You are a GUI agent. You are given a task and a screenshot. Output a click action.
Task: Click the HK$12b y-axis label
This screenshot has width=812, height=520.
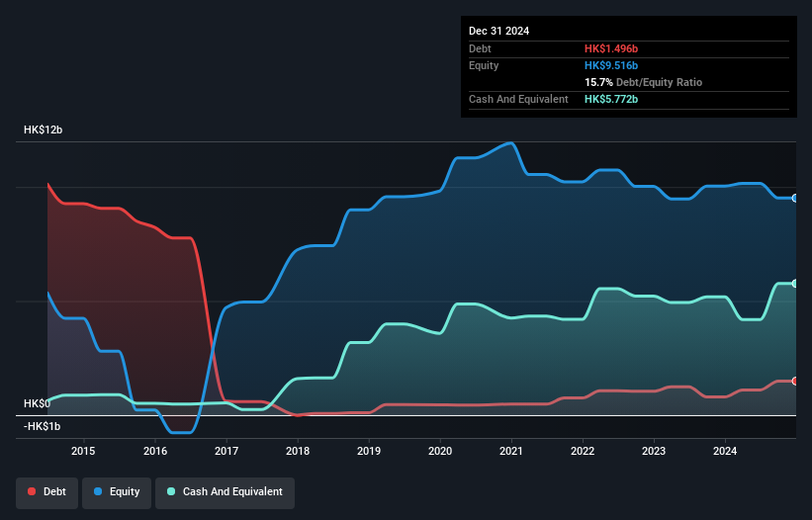(x=43, y=130)
